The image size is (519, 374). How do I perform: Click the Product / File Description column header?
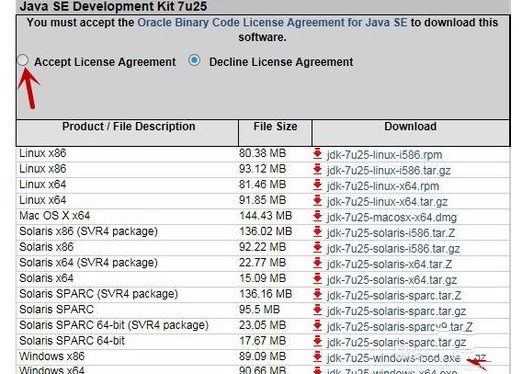[128, 127]
